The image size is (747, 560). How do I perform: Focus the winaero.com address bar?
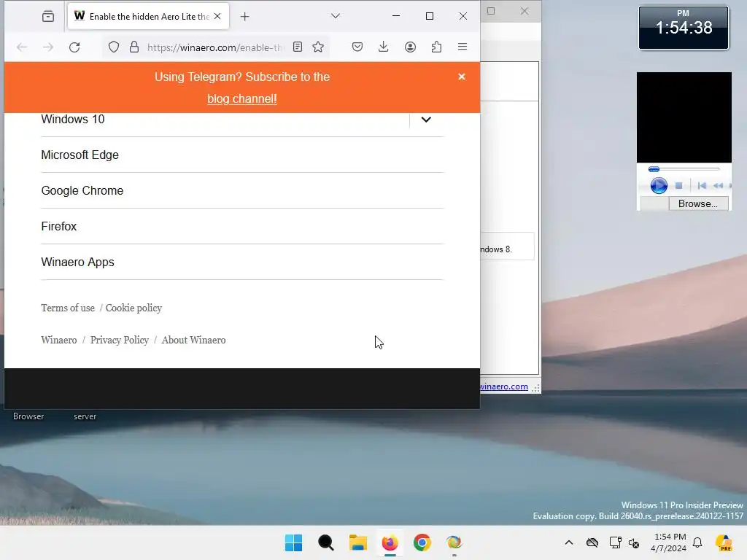(215, 47)
